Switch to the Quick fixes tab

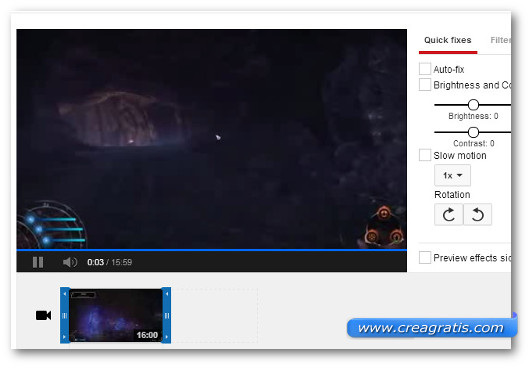click(x=448, y=40)
